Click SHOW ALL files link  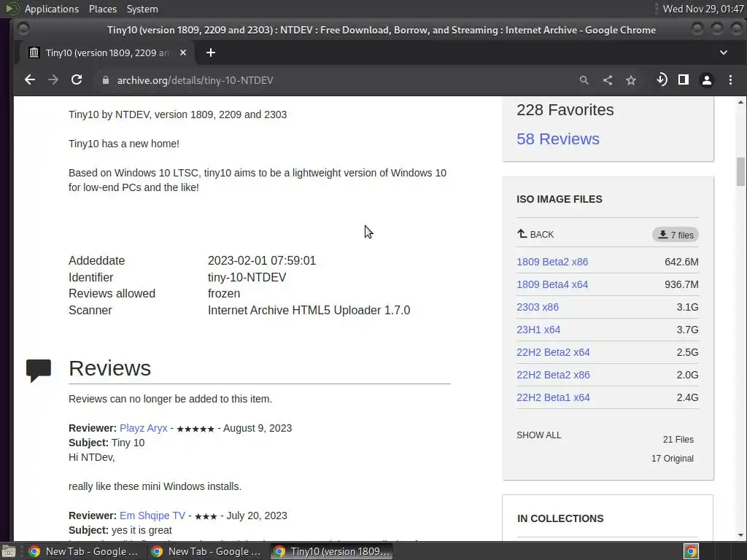click(x=539, y=435)
